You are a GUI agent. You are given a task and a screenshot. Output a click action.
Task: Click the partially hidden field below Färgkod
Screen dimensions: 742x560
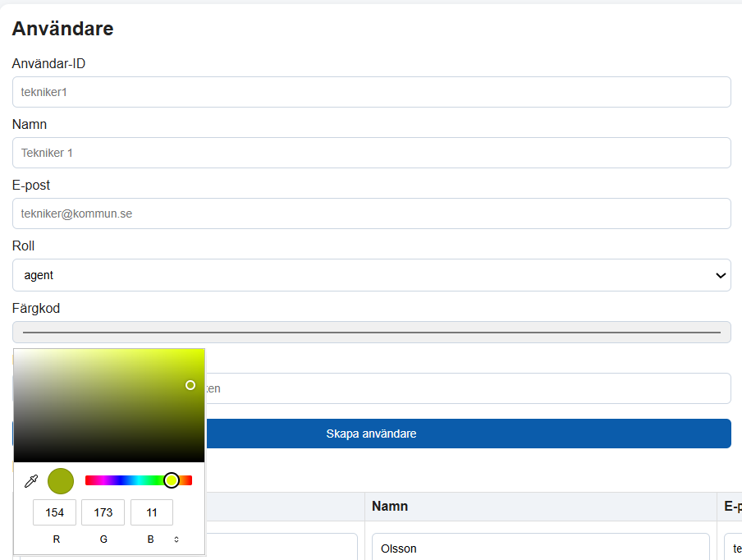468,388
